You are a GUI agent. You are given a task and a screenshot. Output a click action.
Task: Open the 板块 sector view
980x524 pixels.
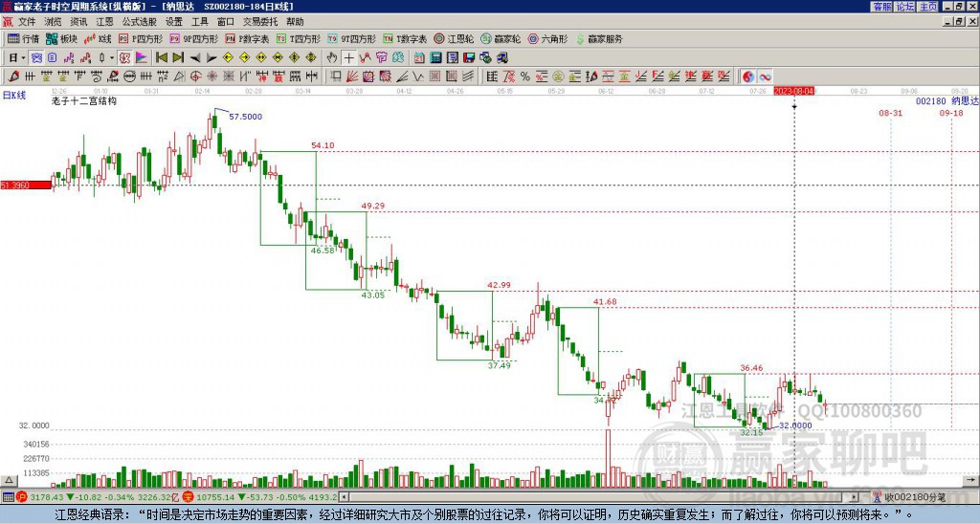point(62,38)
